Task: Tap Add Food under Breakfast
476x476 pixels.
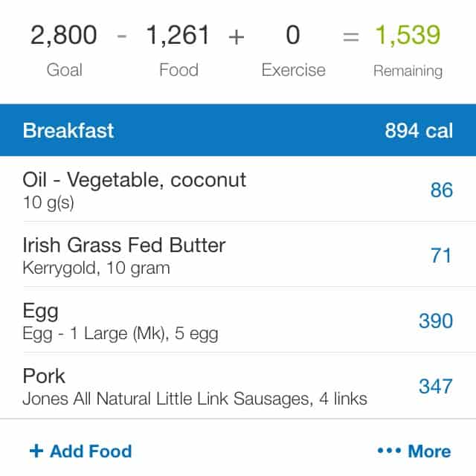Action: pos(81,451)
